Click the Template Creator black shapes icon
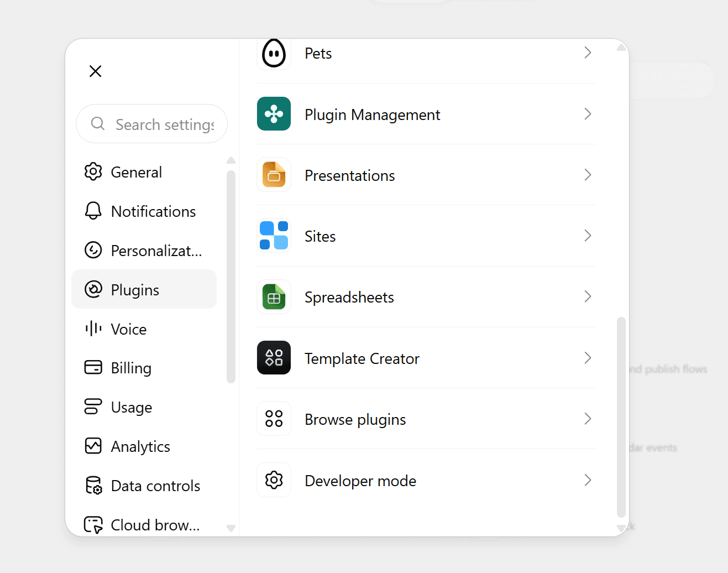The height and width of the screenshot is (573, 728). [x=274, y=358]
